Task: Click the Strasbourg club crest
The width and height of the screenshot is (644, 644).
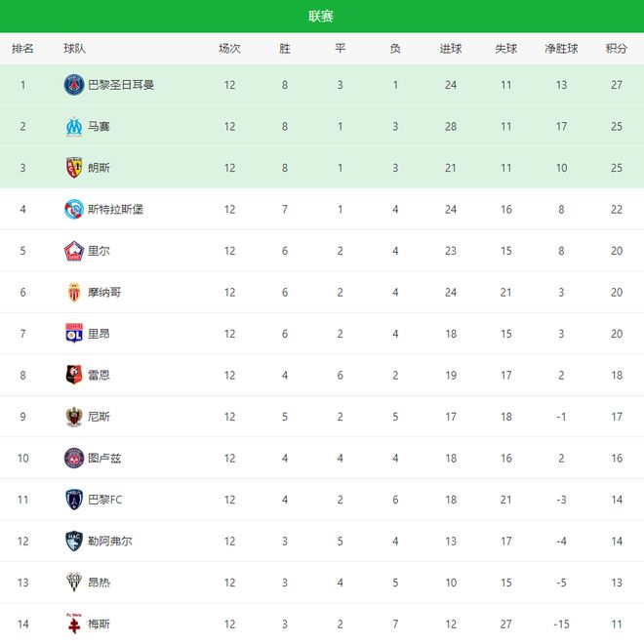Action: (74, 209)
